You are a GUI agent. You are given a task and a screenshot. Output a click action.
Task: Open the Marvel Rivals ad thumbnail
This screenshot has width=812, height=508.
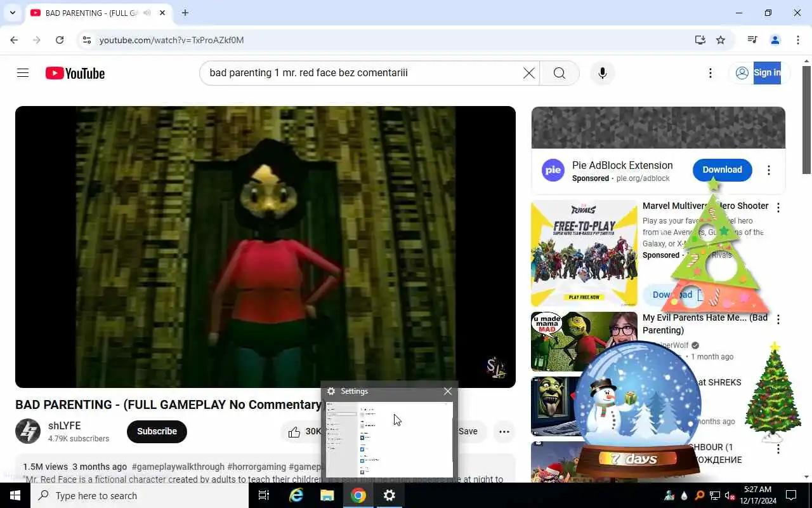click(x=584, y=253)
